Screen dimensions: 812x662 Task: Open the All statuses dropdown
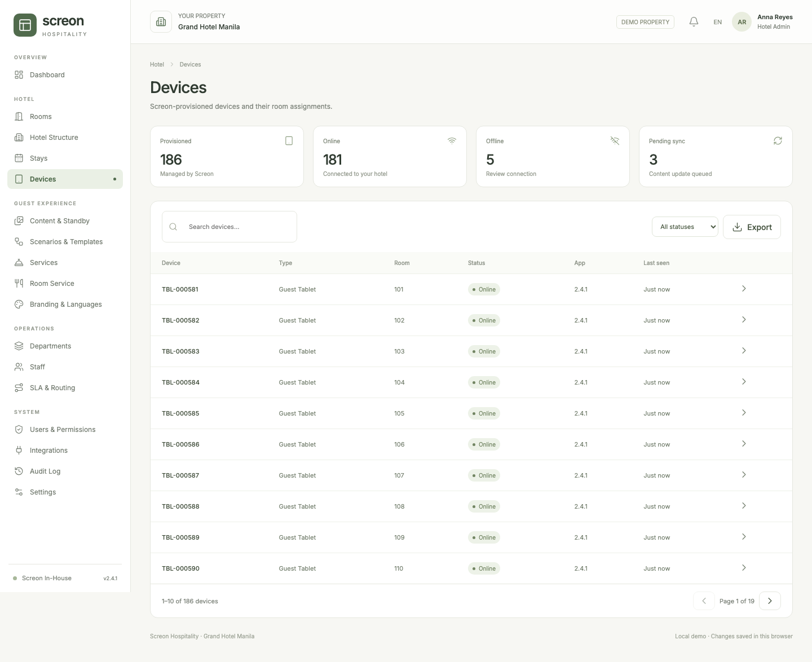(685, 227)
